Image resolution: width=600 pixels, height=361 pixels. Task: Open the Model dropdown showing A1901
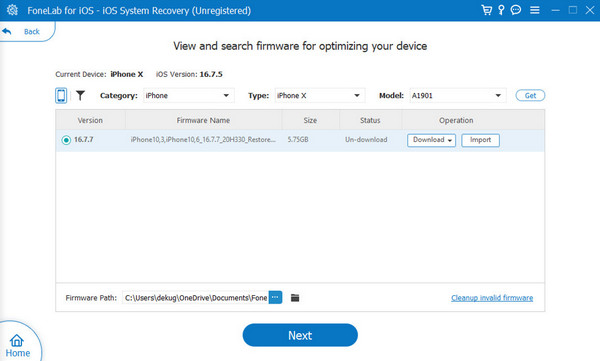458,96
